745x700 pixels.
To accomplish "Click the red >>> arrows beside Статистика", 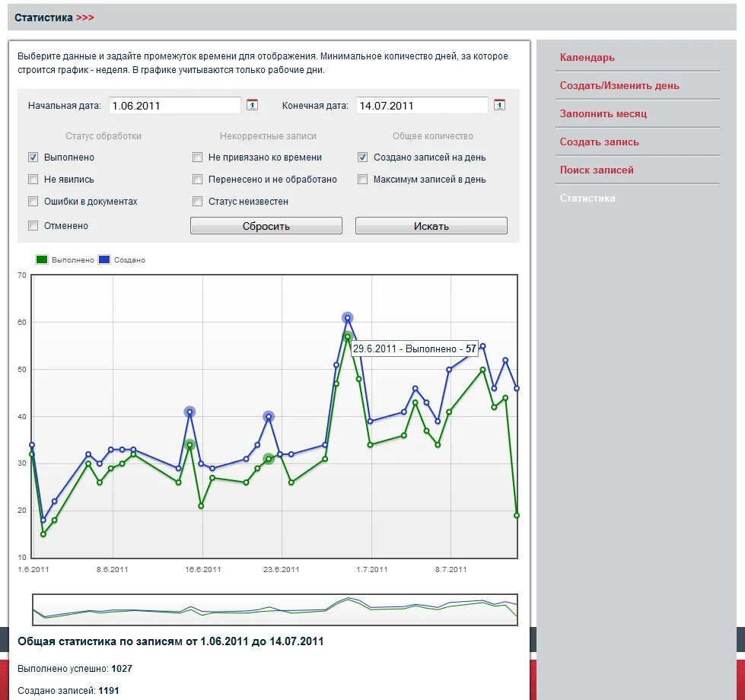I will tap(85, 17).
